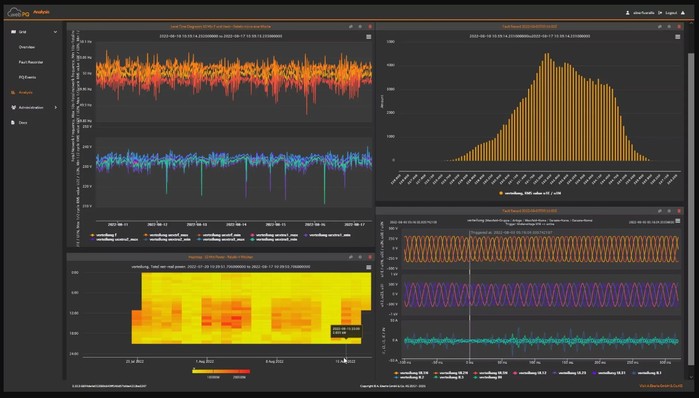Toggle first orange 'verteilung' waveform legend entry
This screenshot has width=699, height=398.
point(411,373)
